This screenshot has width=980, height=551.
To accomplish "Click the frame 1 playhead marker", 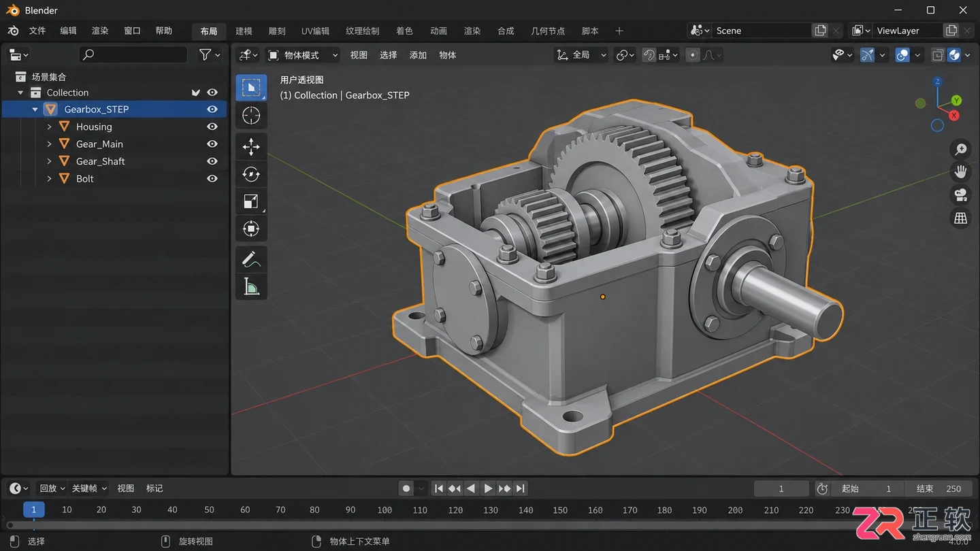I will [33, 510].
